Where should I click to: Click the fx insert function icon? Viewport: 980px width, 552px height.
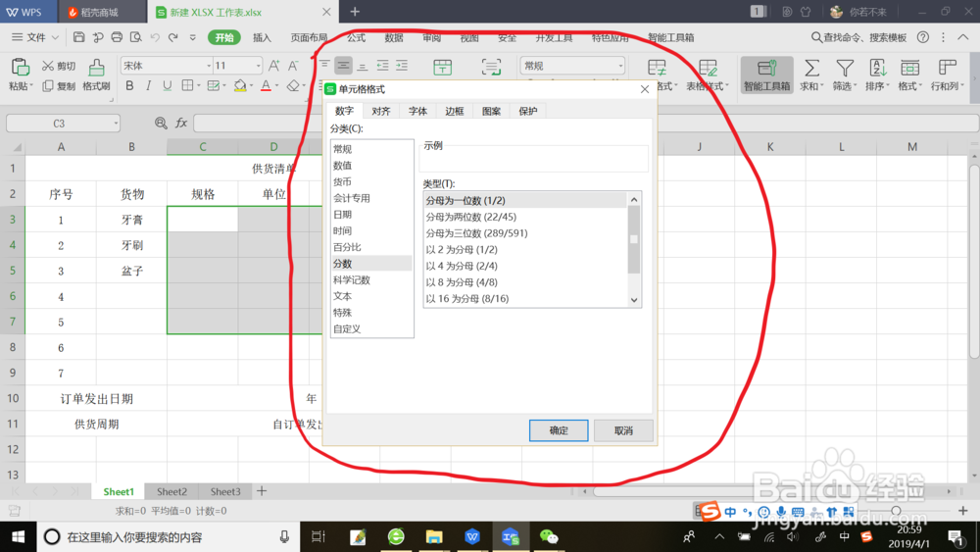point(181,124)
